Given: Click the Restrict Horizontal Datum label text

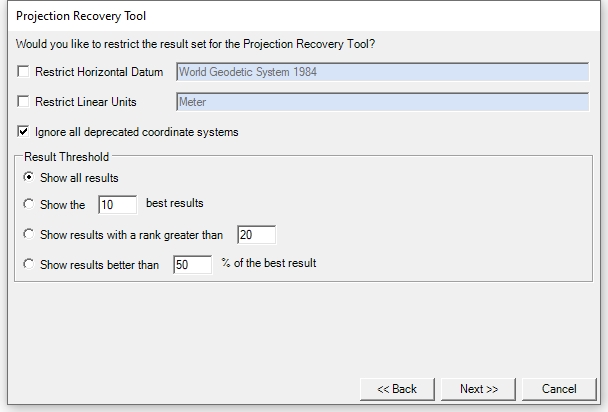Looking at the screenshot, I should 99,72.
